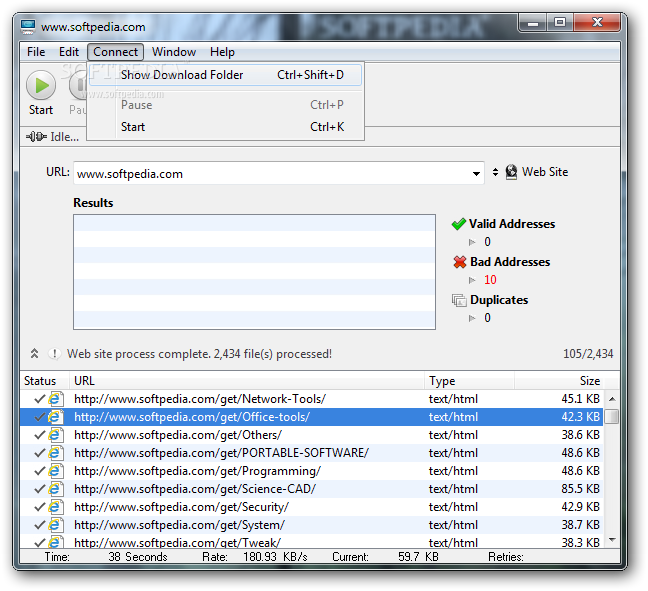Click the Start toolbar label

click(41, 110)
